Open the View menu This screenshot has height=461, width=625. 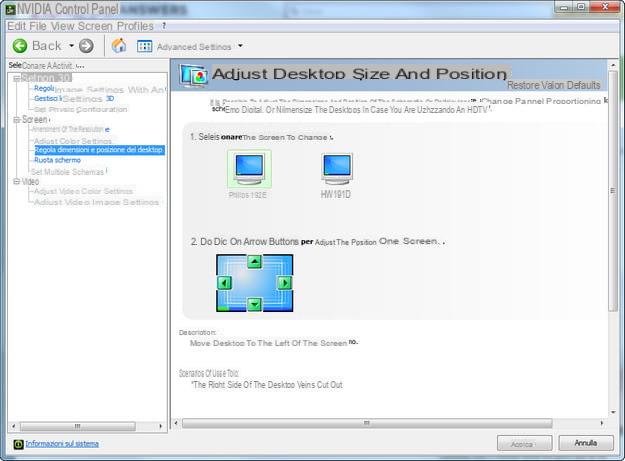click(63, 26)
